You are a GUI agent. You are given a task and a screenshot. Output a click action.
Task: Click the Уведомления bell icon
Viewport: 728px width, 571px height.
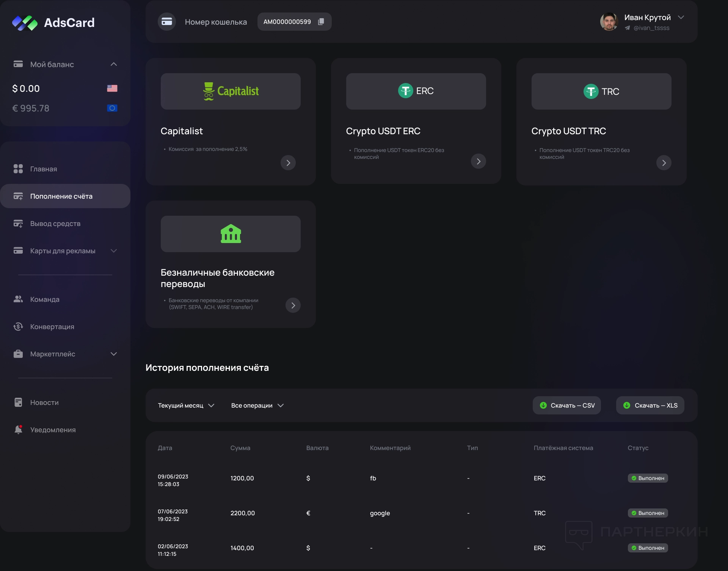18,430
